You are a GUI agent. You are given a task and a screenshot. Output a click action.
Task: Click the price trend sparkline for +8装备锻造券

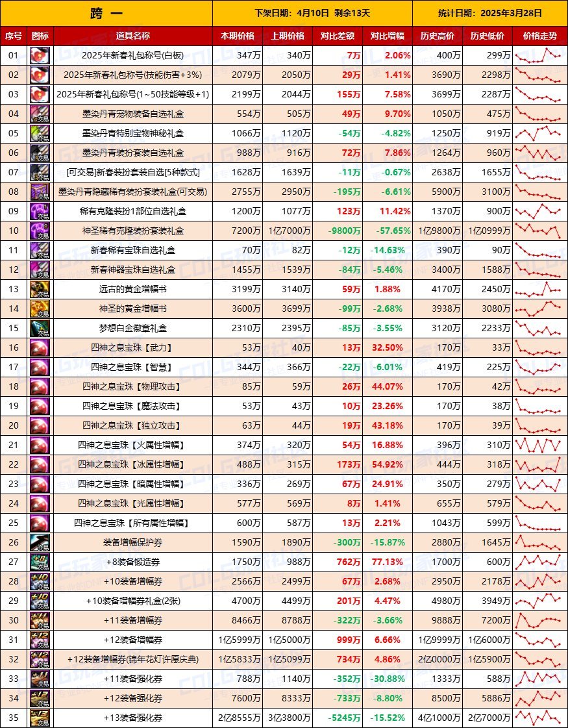click(537, 562)
